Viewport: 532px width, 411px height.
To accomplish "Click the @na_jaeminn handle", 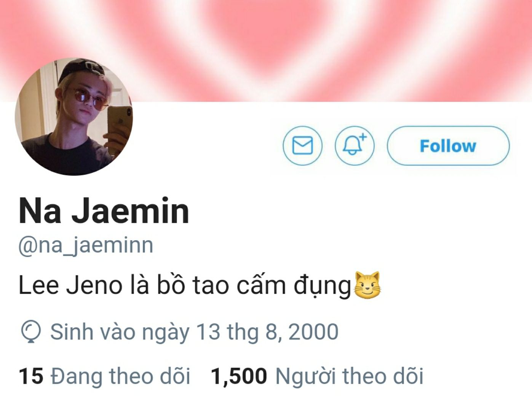I will pyautogui.click(x=86, y=245).
